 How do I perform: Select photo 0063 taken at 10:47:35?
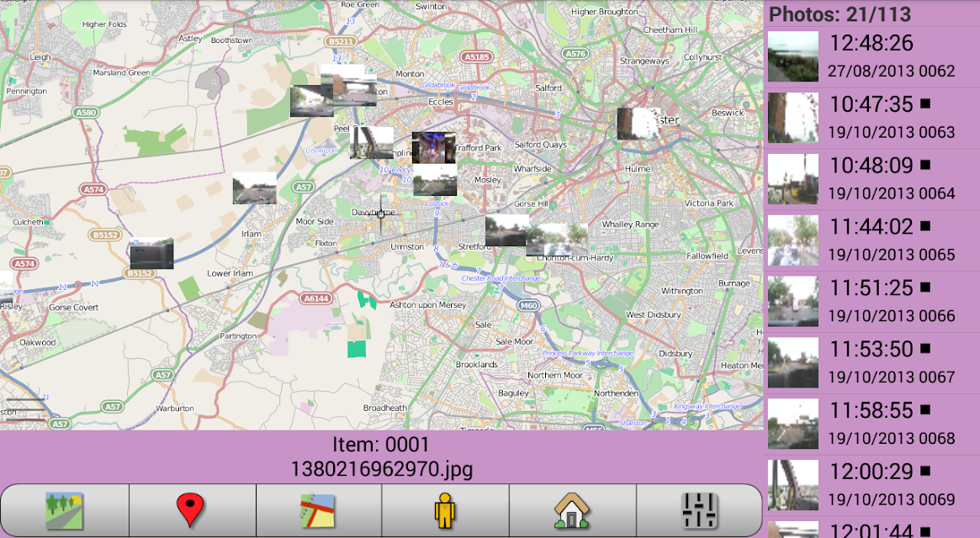click(x=872, y=118)
